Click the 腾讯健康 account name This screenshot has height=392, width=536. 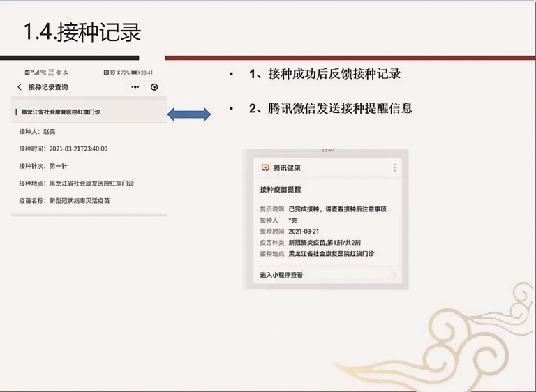point(287,168)
